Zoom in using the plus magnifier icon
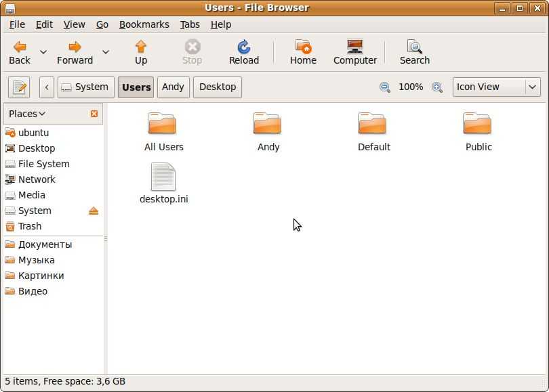549x392 pixels. click(437, 87)
